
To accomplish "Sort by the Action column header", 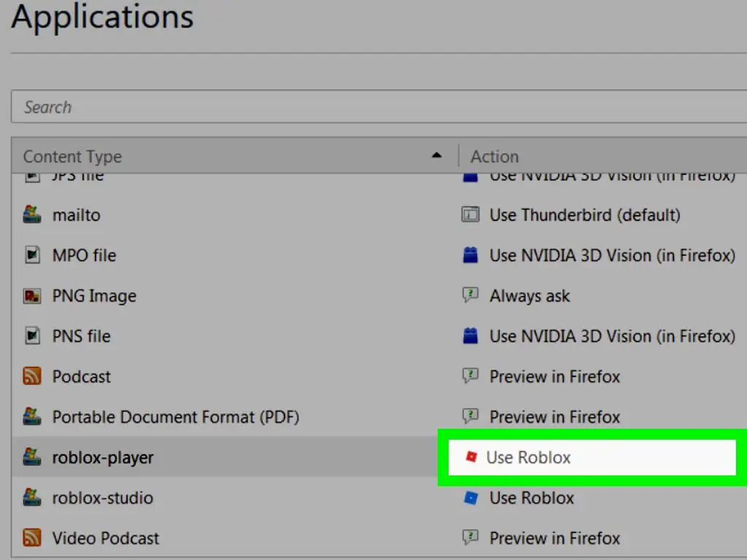I will point(495,157).
